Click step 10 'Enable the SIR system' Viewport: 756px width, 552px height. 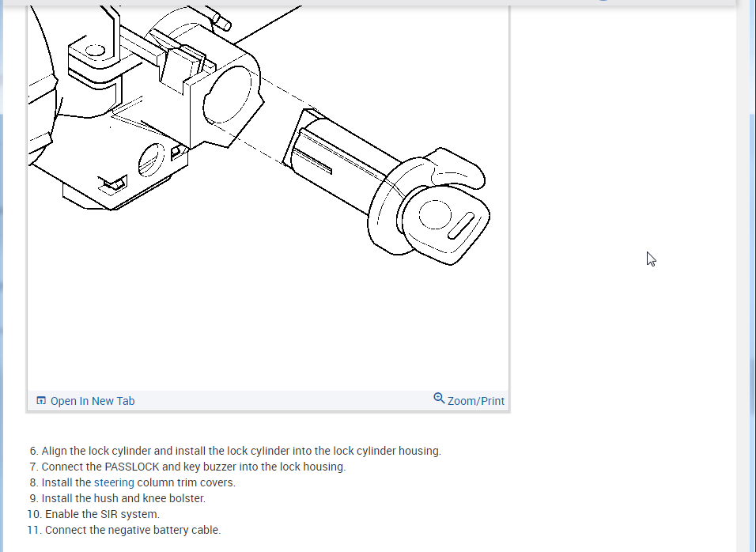(102, 514)
